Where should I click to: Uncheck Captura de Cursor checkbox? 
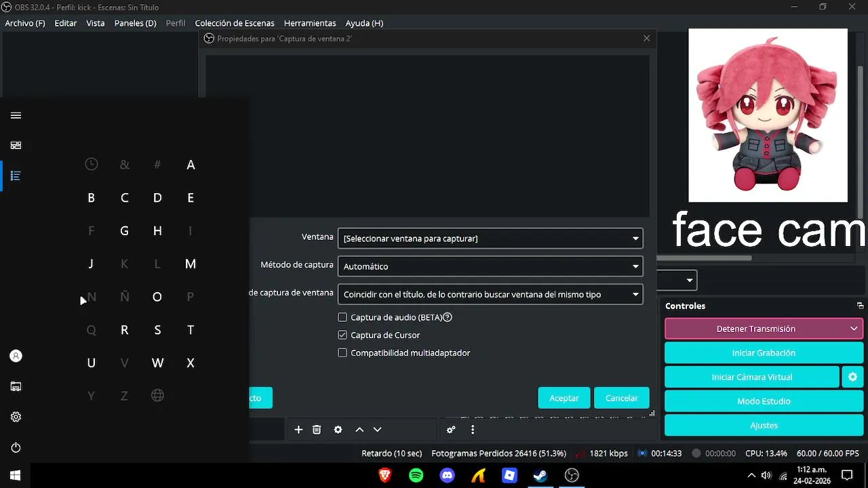pyautogui.click(x=342, y=335)
